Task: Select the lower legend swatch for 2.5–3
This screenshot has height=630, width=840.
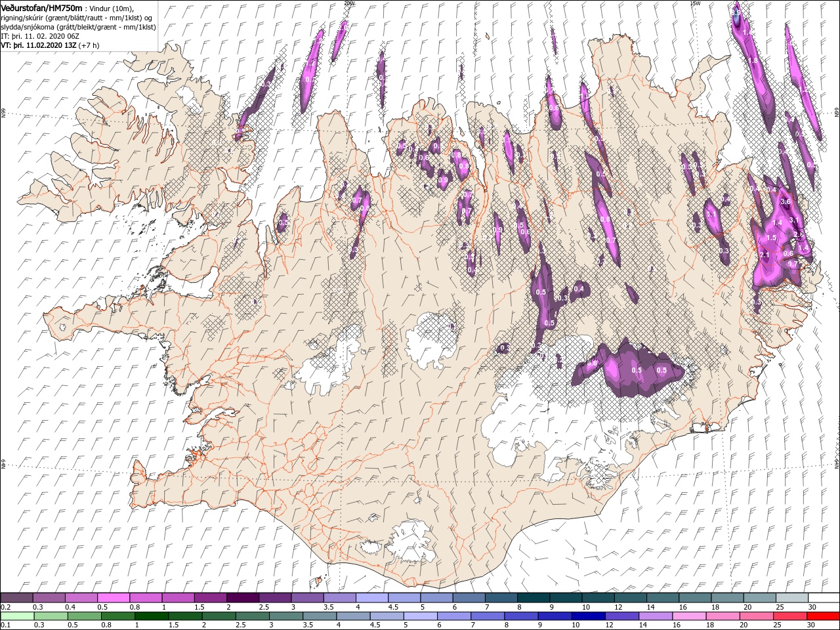Action: point(252,616)
